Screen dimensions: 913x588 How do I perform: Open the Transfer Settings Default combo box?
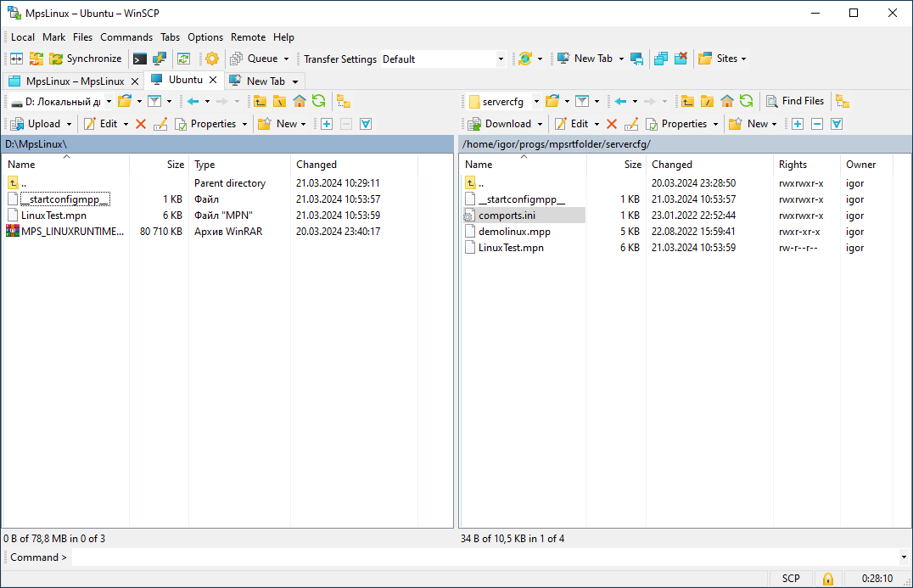pos(443,59)
